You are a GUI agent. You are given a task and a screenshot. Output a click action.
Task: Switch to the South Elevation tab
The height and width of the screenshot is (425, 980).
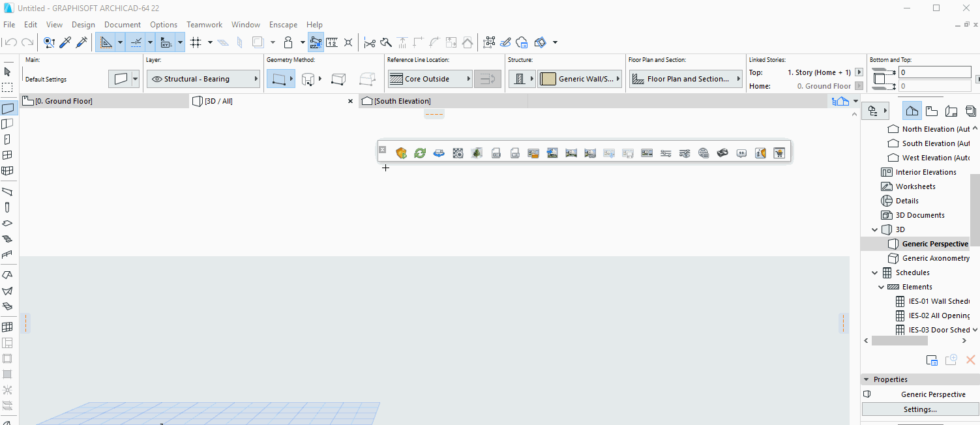coord(402,101)
